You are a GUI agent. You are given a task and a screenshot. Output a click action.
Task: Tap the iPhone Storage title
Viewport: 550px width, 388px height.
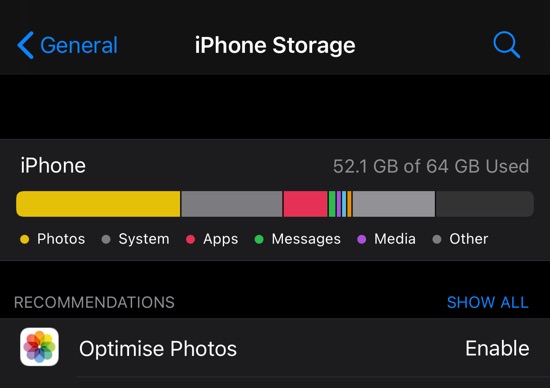coord(275,45)
